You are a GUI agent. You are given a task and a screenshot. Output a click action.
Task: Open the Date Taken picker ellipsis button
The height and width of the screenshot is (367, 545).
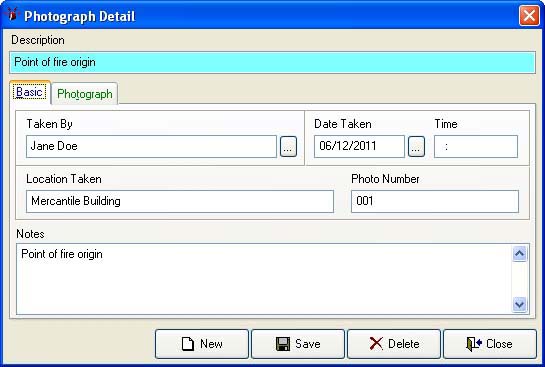[416, 146]
